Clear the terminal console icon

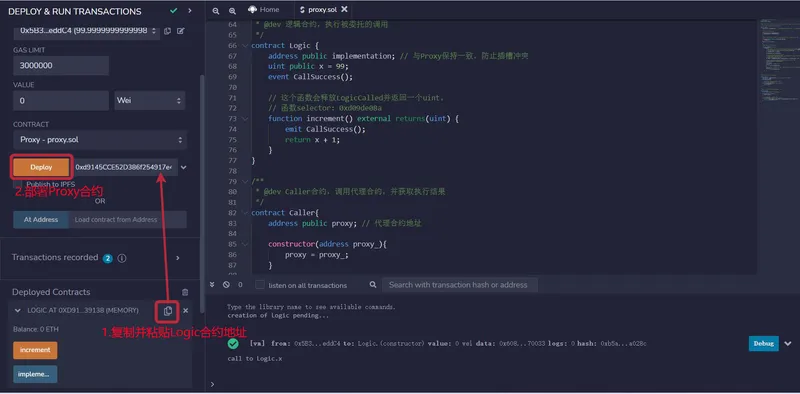click(x=226, y=285)
